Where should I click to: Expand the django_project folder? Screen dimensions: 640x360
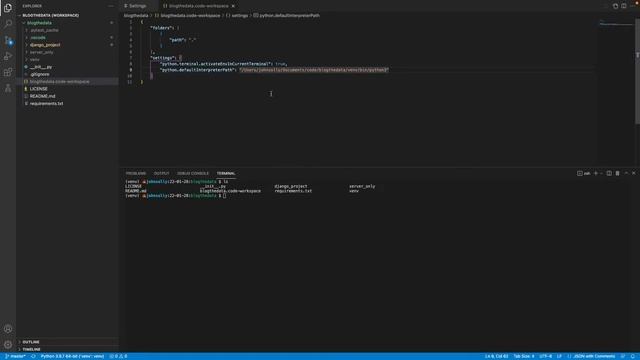[x=67, y=45]
